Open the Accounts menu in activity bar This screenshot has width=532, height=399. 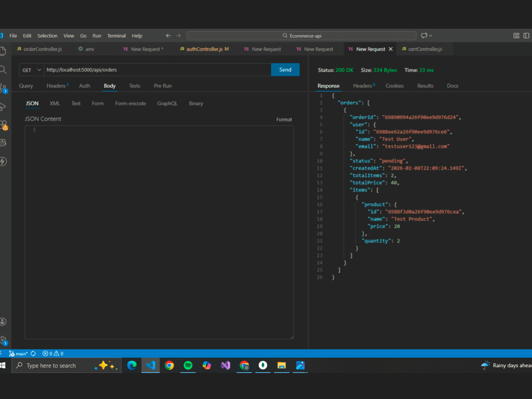tap(3, 322)
